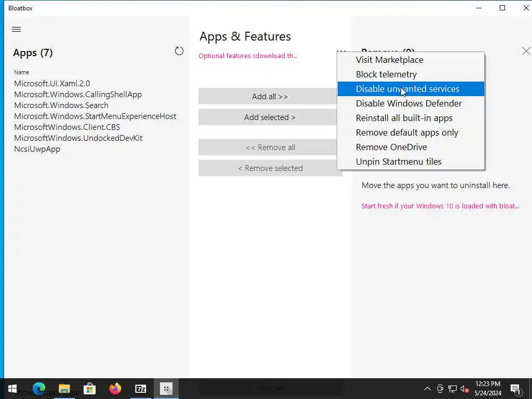Select MicrosoftWindows.Client.CBS entry
This screenshot has width=532, height=399.
[67, 127]
